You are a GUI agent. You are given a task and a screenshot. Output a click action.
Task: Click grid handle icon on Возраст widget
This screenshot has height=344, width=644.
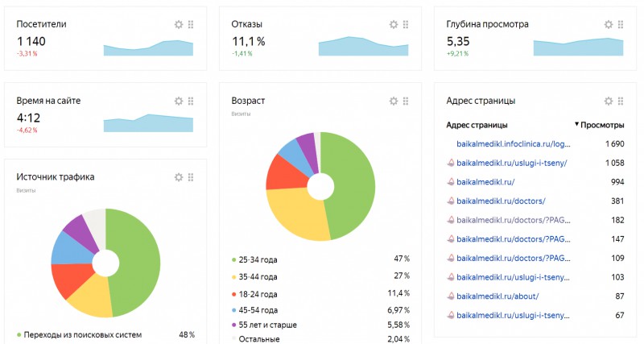[406, 101]
